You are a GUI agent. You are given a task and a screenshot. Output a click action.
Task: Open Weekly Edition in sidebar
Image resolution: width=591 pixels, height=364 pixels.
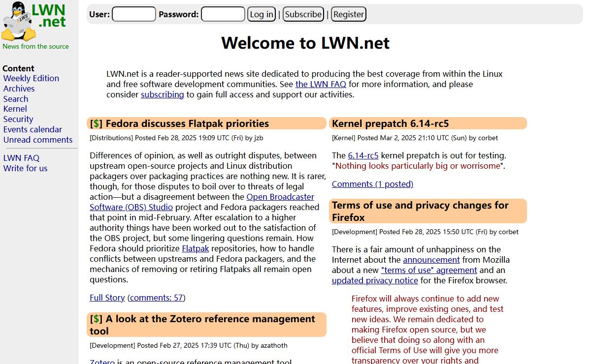(31, 78)
